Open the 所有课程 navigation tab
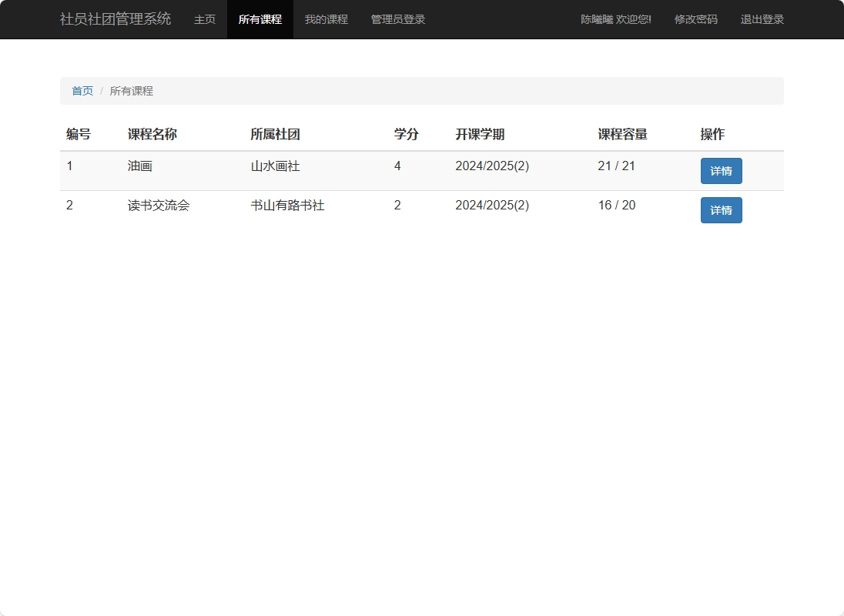The width and height of the screenshot is (844, 616). 260,19
